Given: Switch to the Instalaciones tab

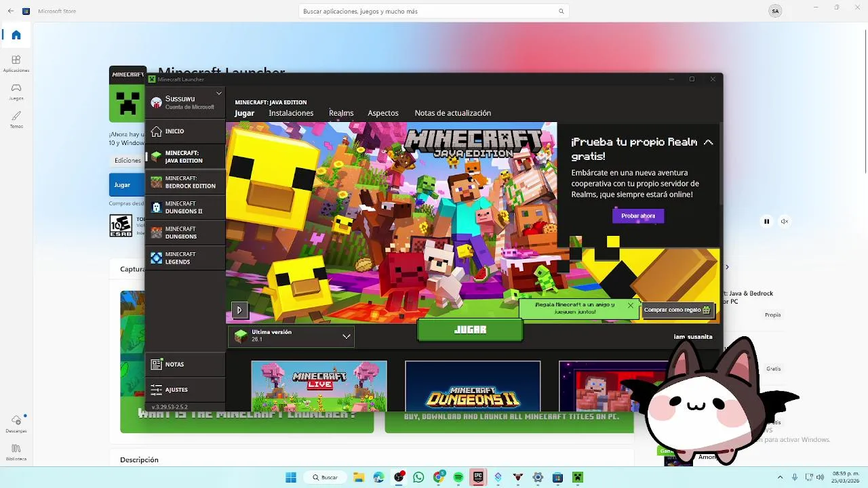Looking at the screenshot, I should 291,113.
